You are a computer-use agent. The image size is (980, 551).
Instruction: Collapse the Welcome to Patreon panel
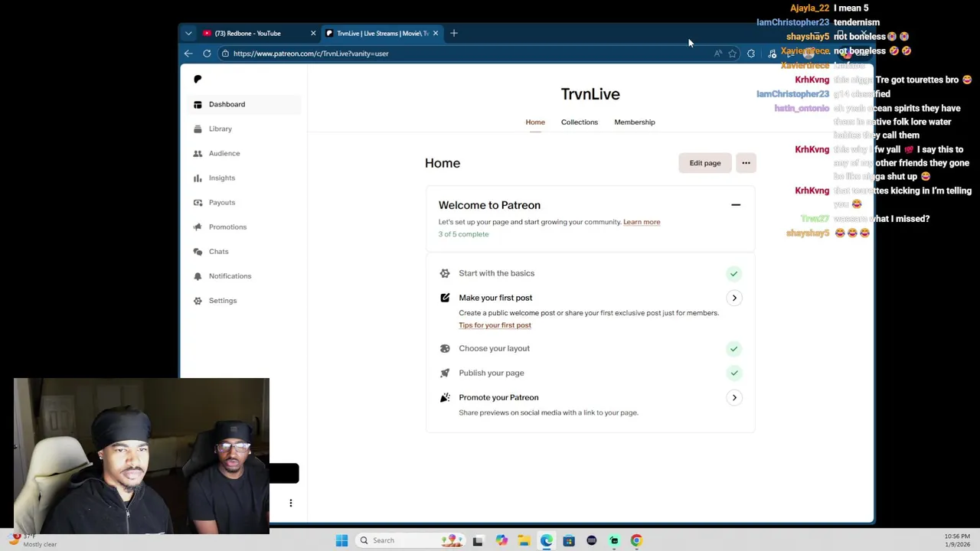[736, 205]
